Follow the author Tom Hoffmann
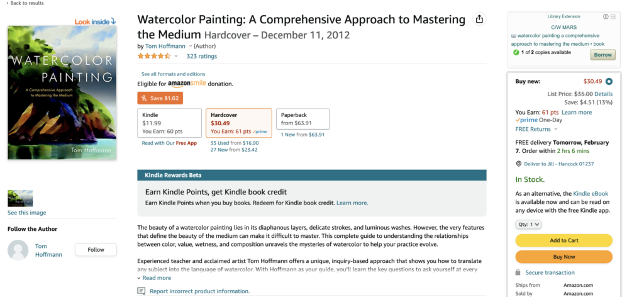This screenshot has height=297, width=644. [96, 250]
